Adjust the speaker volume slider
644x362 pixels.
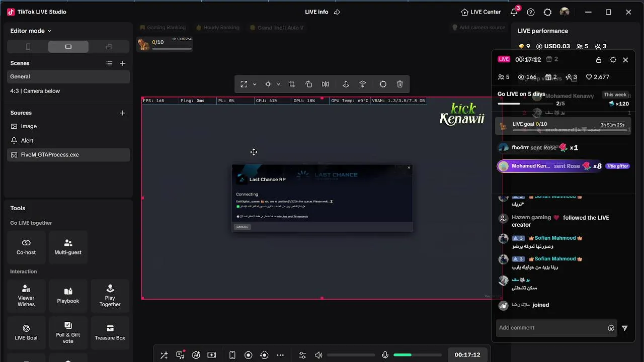pyautogui.click(x=352, y=355)
